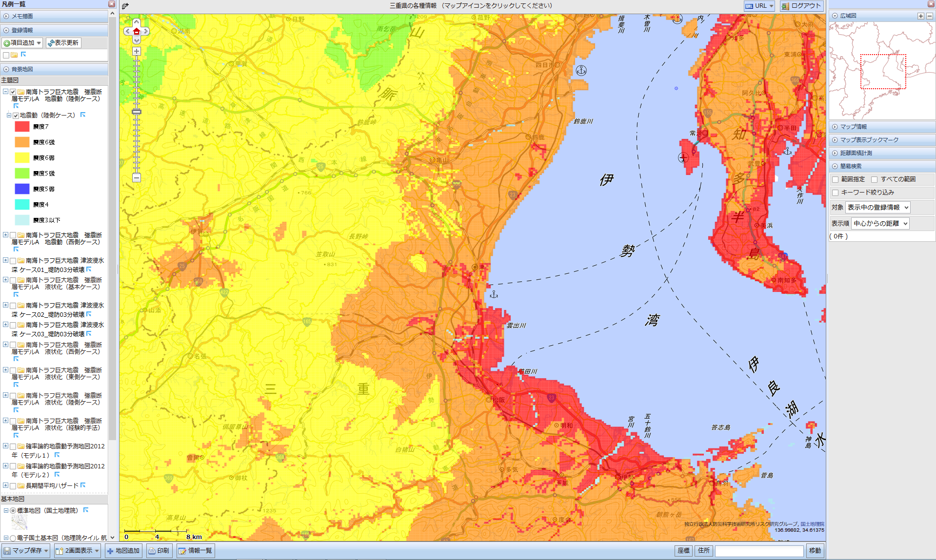Click the address input field beside 住所
936x560 pixels.
pyautogui.click(x=758, y=551)
